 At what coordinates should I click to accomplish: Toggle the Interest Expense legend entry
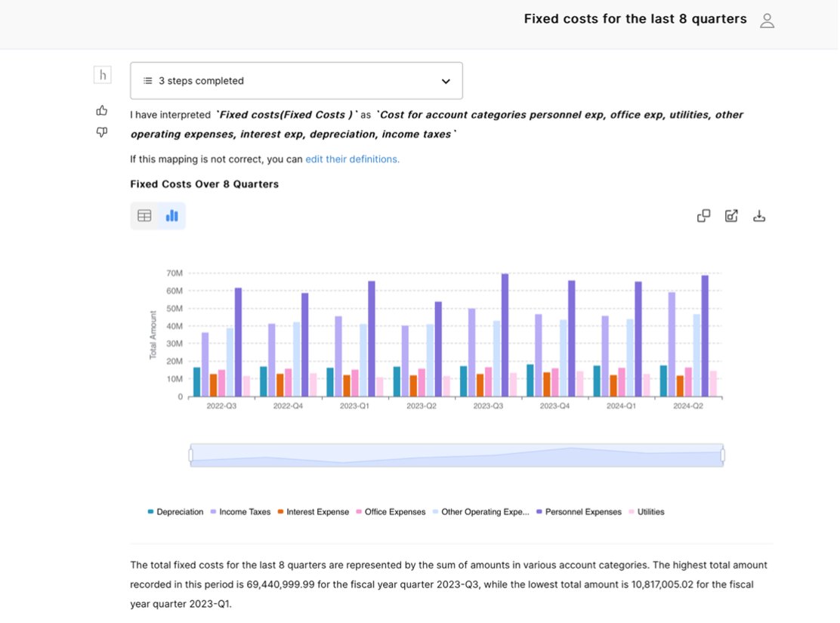point(313,512)
